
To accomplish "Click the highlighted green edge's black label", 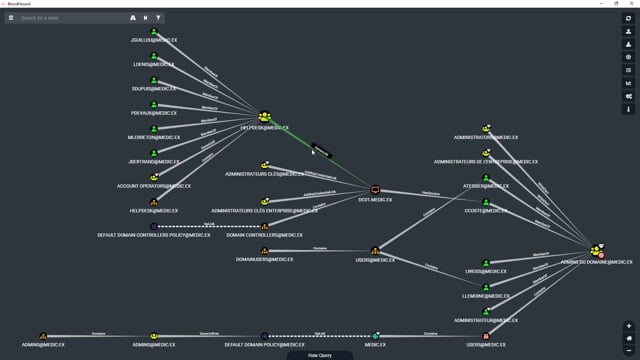I will click(x=322, y=151).
